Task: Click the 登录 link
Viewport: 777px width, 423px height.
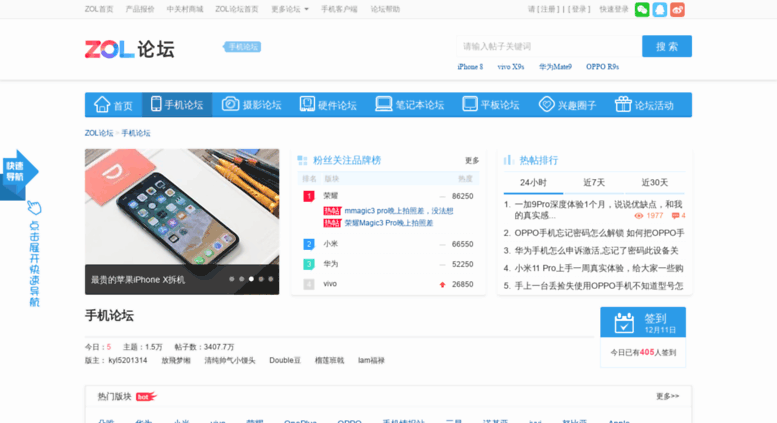Action: click(579, 9)
